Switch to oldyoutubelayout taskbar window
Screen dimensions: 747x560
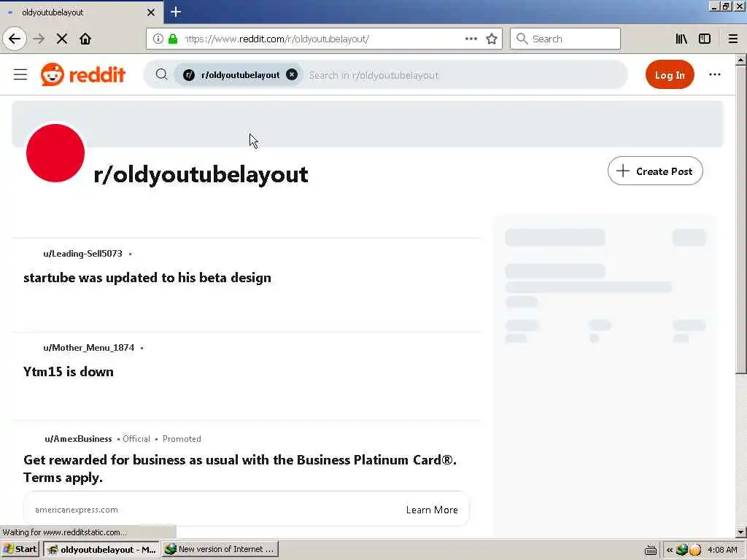tap(101, 549)
